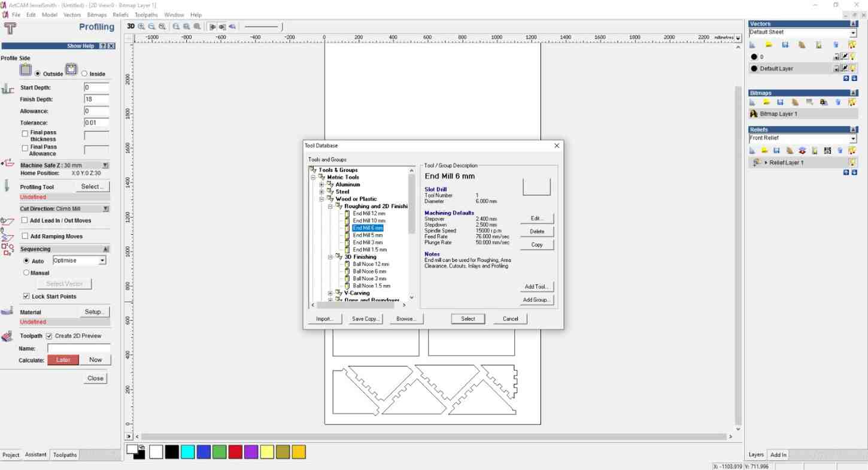Toggle all bitmap layers visibility bulb
Screen dimensions: 868x470
point(852,102)
